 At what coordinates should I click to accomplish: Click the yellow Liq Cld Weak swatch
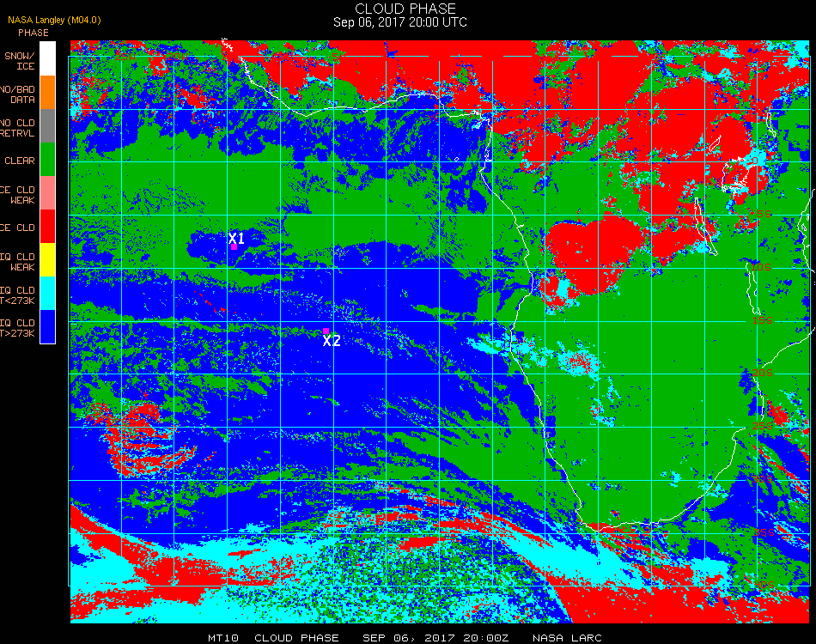point(47,259)
